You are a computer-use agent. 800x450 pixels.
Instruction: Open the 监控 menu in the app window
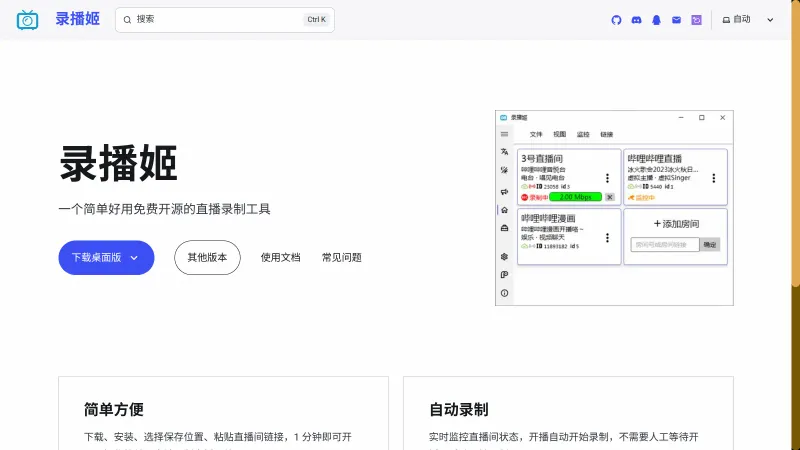(583, 134)
